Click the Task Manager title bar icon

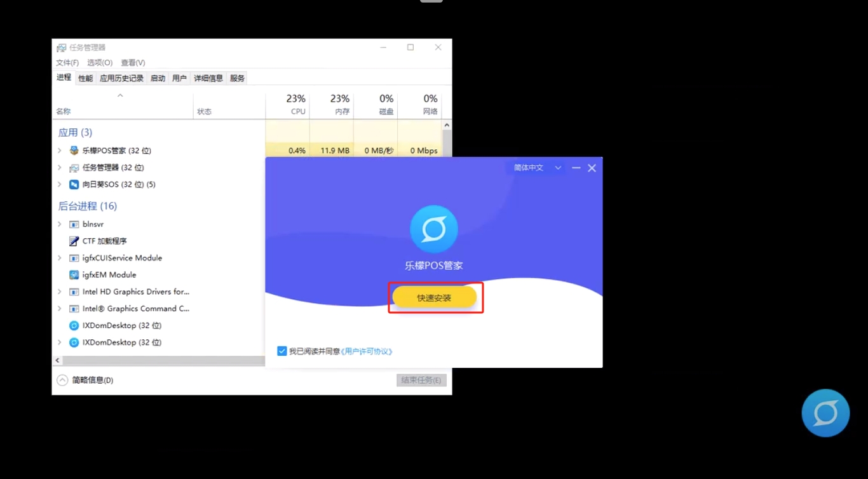[61, 48]
